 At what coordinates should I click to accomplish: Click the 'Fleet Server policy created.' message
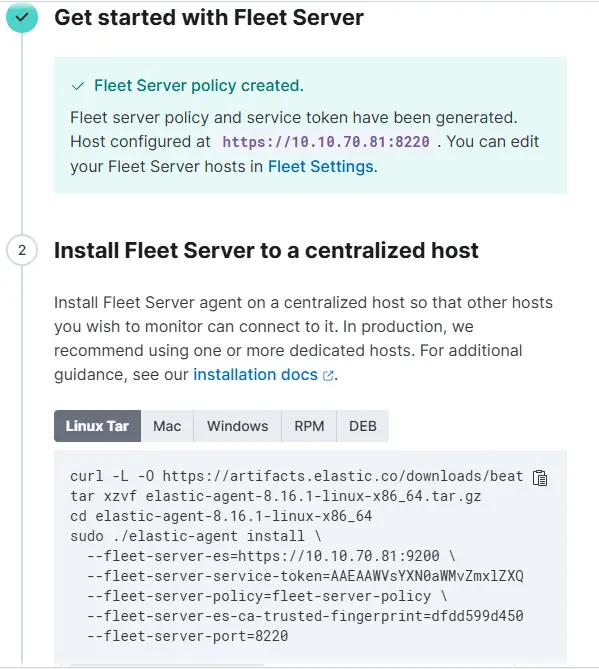pos(199,86)
